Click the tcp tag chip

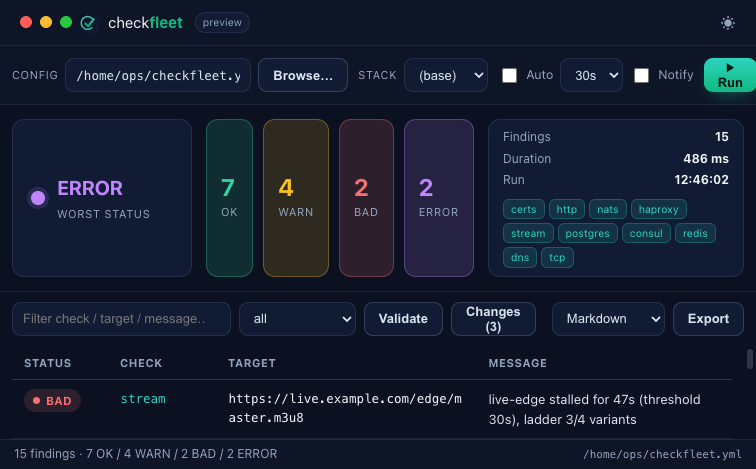click(557, 257)
